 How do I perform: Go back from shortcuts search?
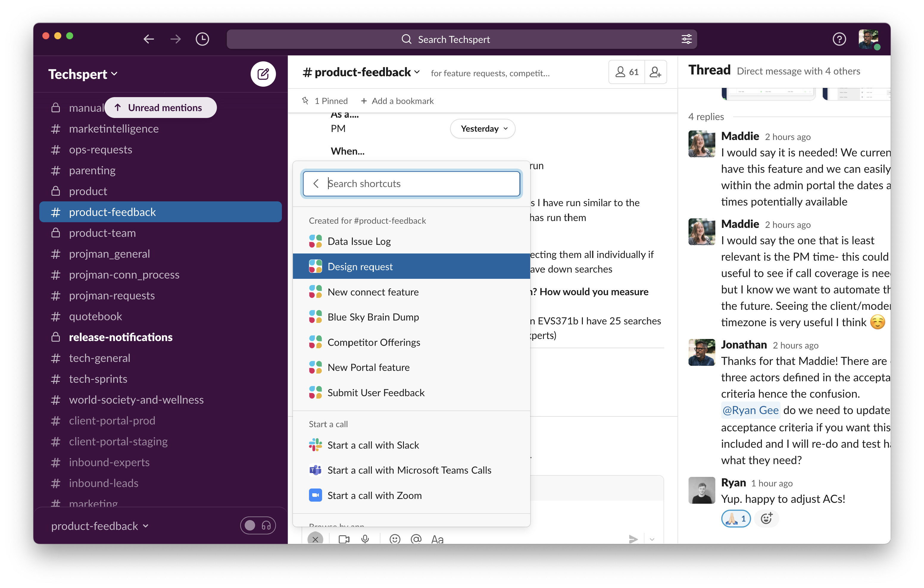click(316, 183)
